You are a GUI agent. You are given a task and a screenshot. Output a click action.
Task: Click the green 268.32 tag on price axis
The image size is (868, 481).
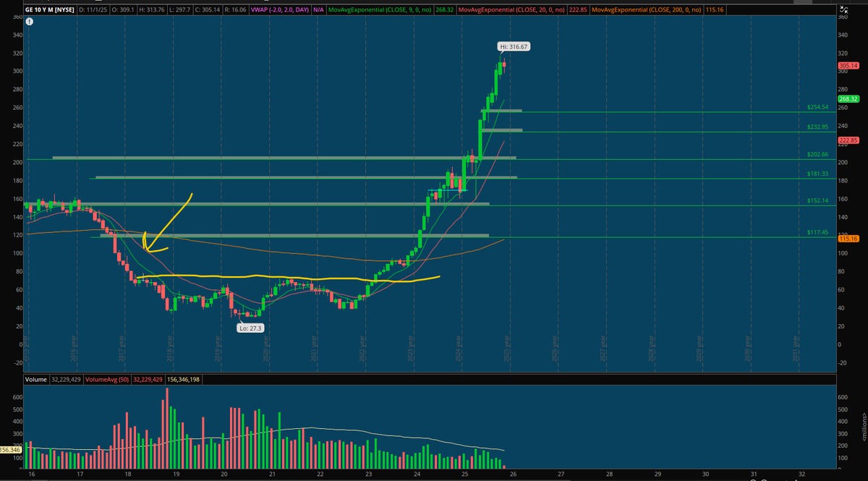pos(848,99)
